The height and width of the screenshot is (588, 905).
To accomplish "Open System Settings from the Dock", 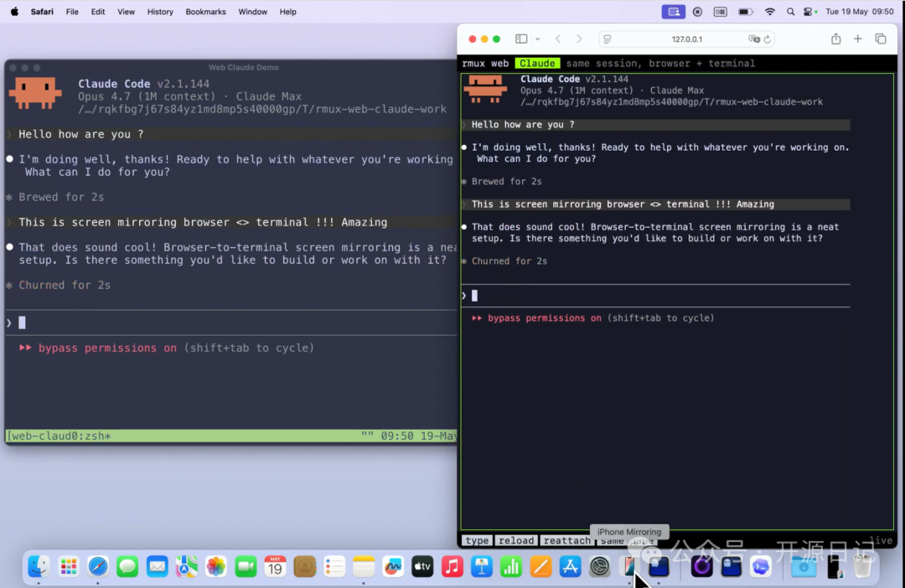I will click(x=600, y=567).
